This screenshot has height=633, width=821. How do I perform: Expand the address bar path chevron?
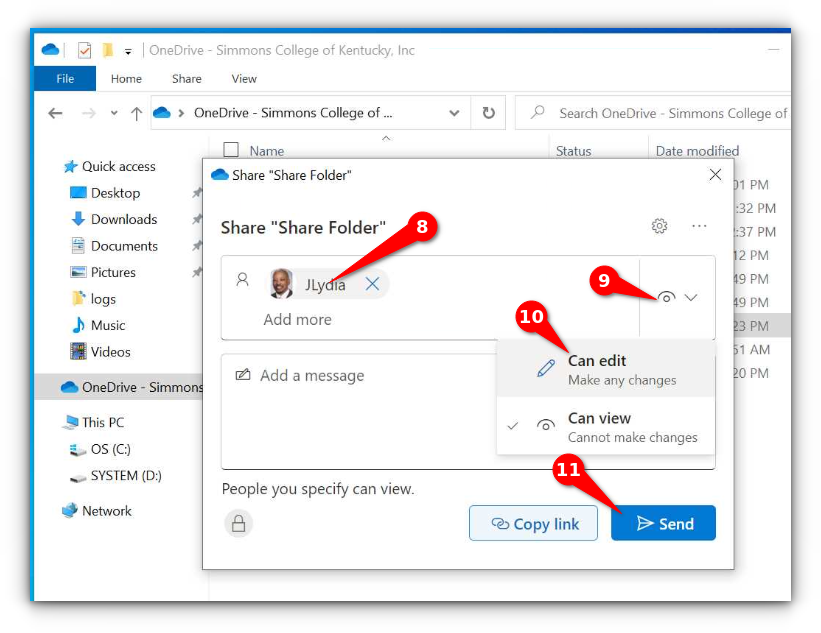181,113
